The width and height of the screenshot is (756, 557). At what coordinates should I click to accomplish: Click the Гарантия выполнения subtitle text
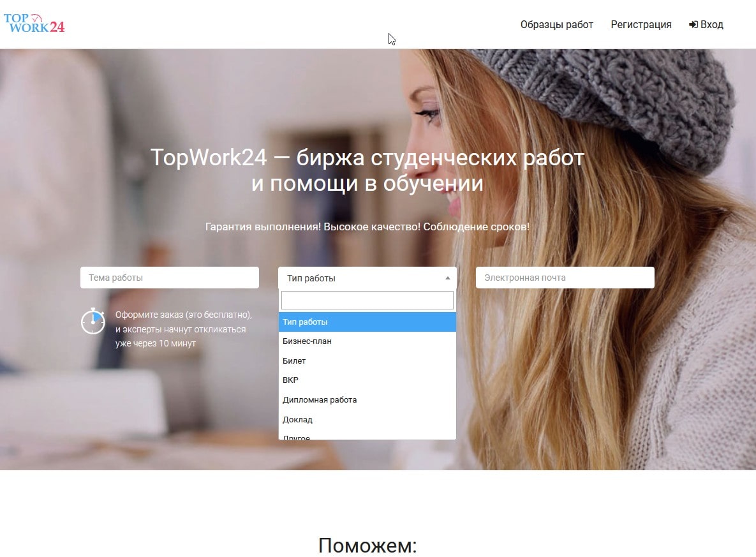(x=367, y=227)
